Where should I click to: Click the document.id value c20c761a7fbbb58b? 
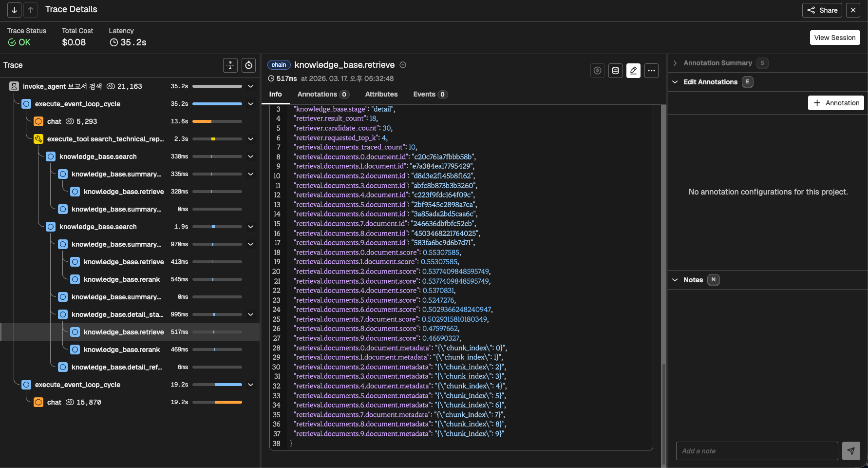[x=443, y=156]
